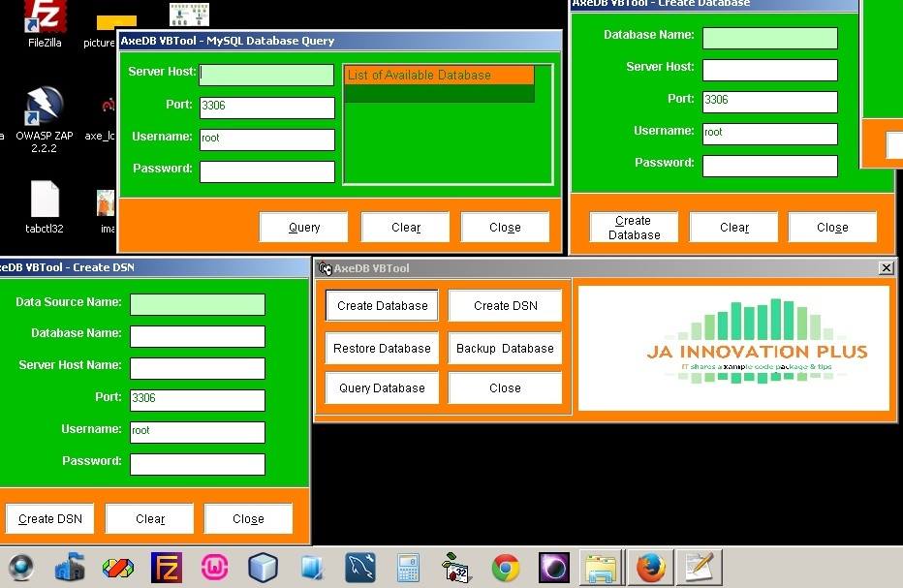The image size is (903, 588).
Task: Click Close in the MySQL Database Query window
Action: [505, 227]
